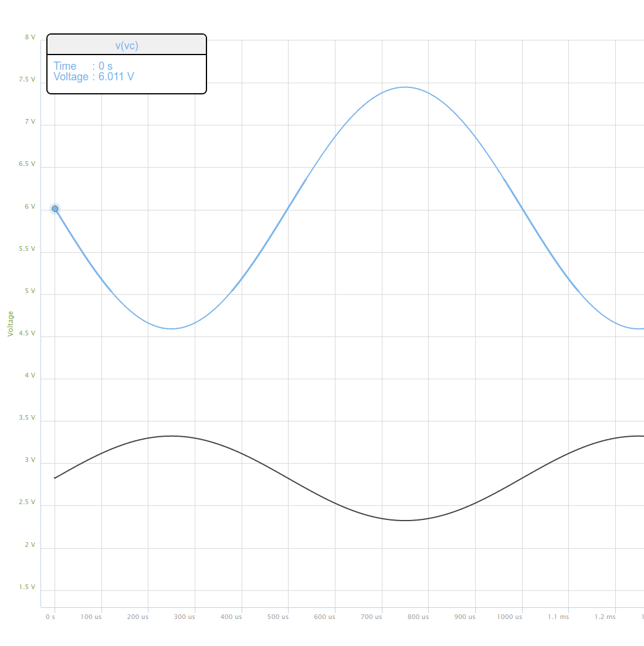Click the black curve's lowest trough
This screenshot has height=646, width=644.
405,520
